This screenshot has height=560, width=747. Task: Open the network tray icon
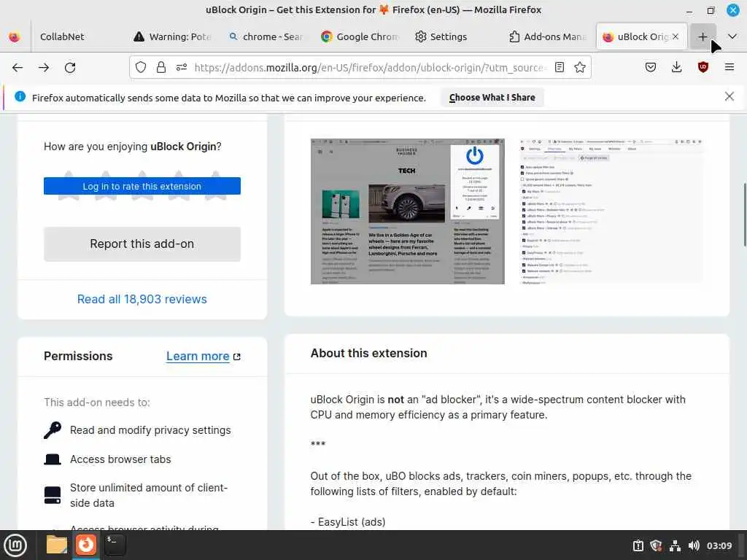click(x=675, y=545)
